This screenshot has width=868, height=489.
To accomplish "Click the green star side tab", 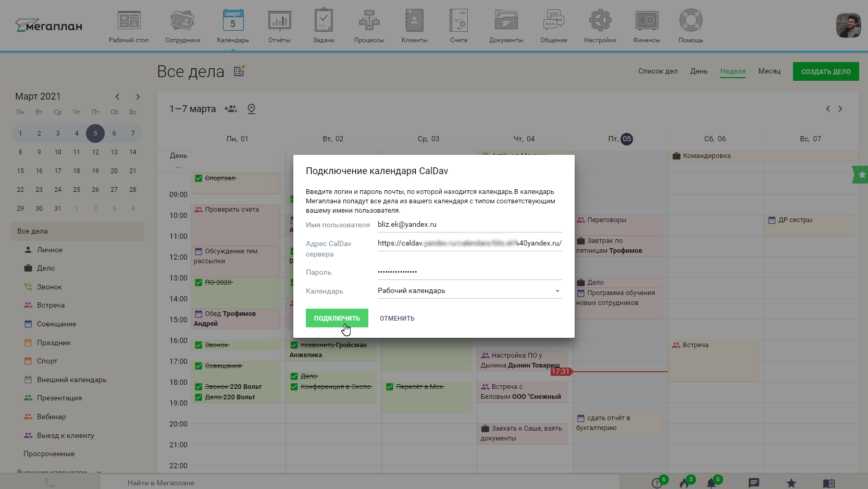I will 861,175.
